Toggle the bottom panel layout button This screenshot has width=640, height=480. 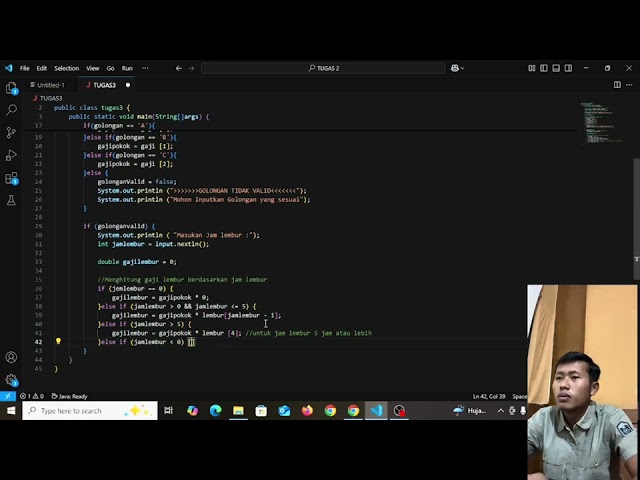click(x=555, y=68)
